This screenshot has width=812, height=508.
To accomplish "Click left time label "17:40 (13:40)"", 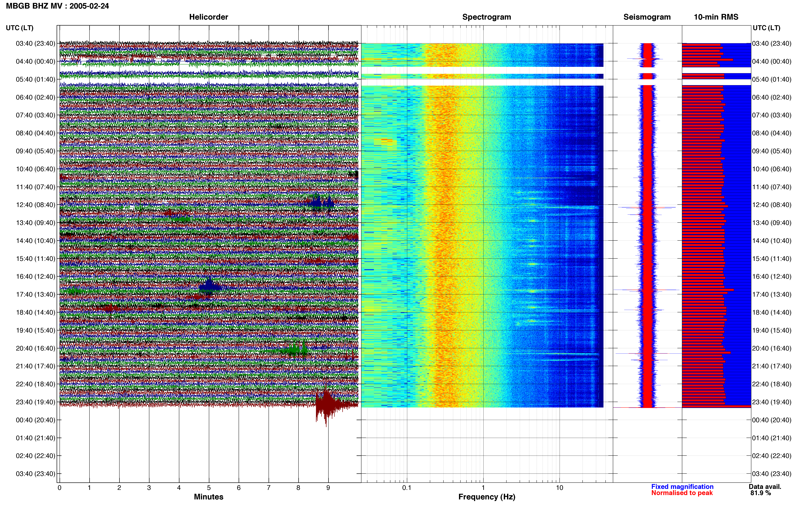I will 36,294.
